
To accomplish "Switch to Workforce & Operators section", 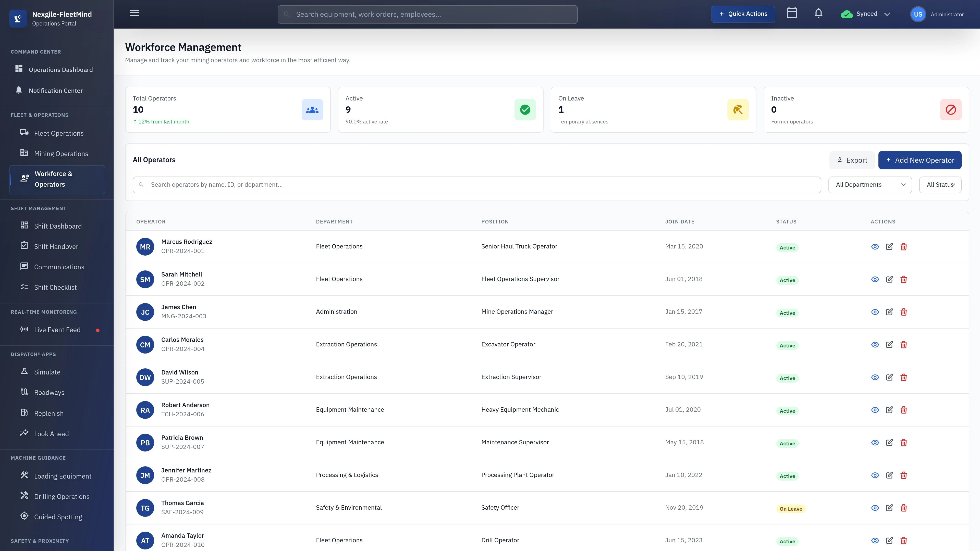I will [57, 179].
